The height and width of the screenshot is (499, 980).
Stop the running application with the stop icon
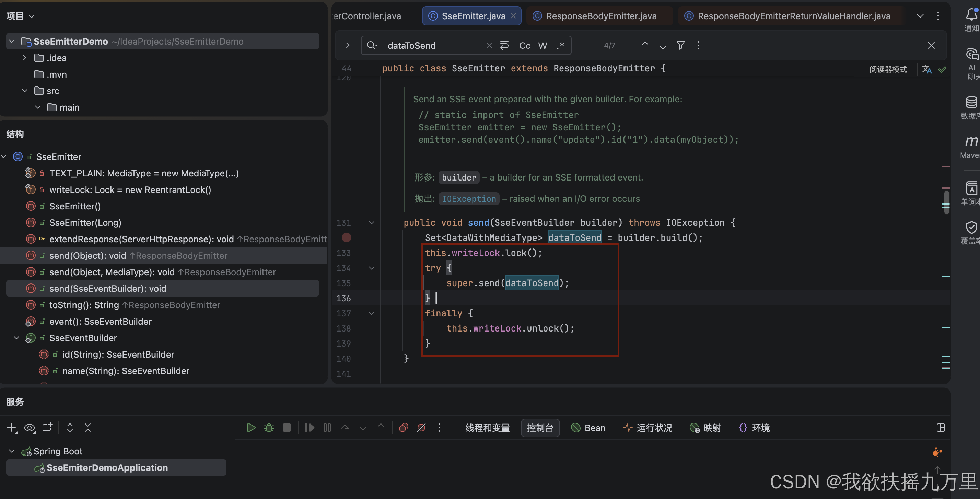[287, 428]
